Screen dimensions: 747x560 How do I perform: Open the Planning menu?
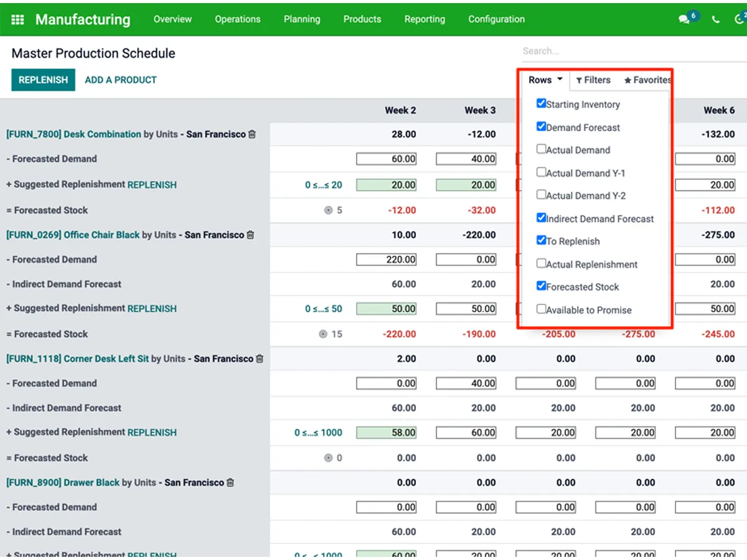[x=302, y=19]
